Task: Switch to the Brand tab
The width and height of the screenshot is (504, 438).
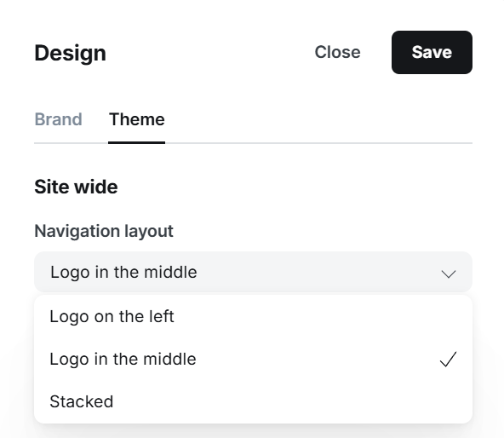Action: 58,119
